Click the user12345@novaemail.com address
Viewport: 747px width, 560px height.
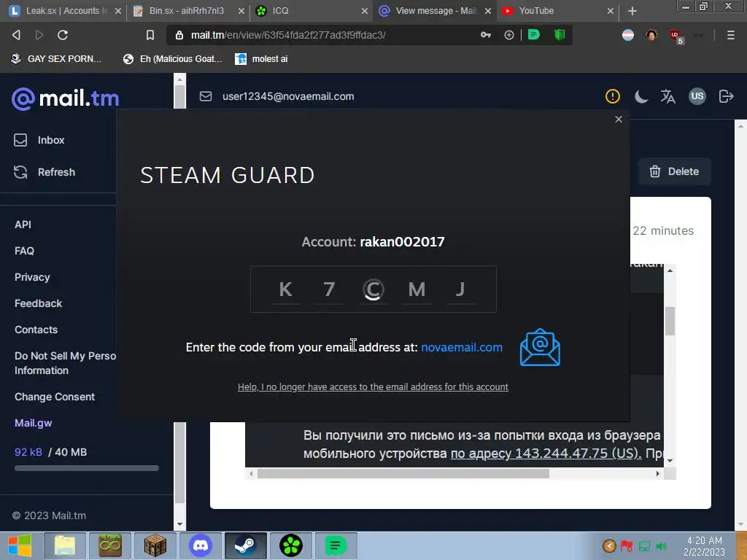click(x=288, y=96)
